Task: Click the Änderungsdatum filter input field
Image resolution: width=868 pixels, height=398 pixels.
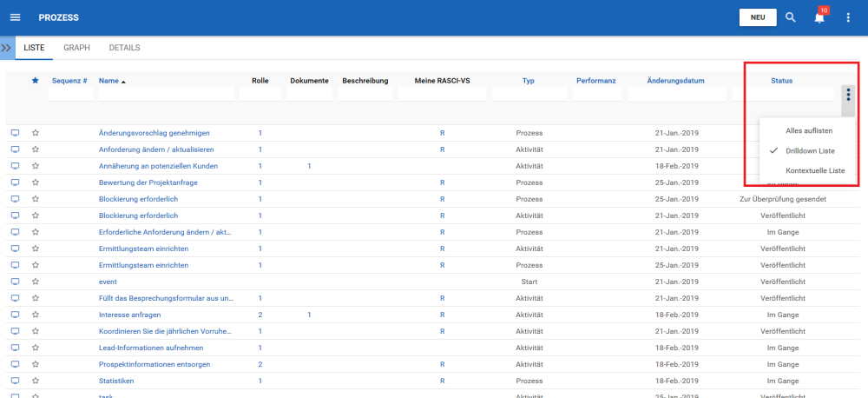Action: tap(676, 94)
